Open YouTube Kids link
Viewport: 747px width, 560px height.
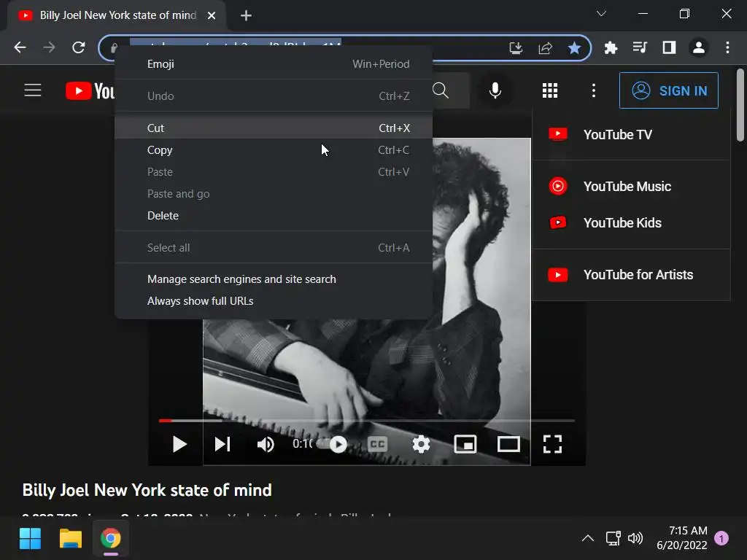(631, 223)
